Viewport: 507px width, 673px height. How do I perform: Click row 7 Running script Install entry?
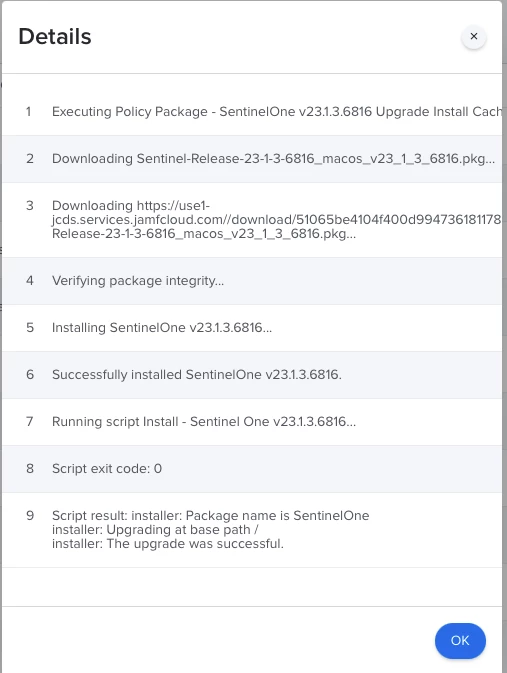pyautogui.click(x=252, y=421)
